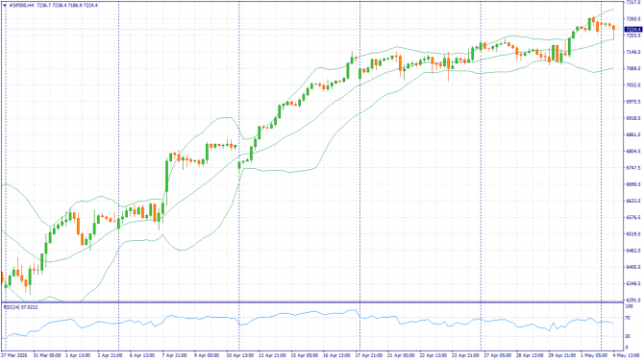The height and width of the screenshot is (361, 644).
Task: Click the 23 Apr 21:00 time label
Action: coord(465,355)
